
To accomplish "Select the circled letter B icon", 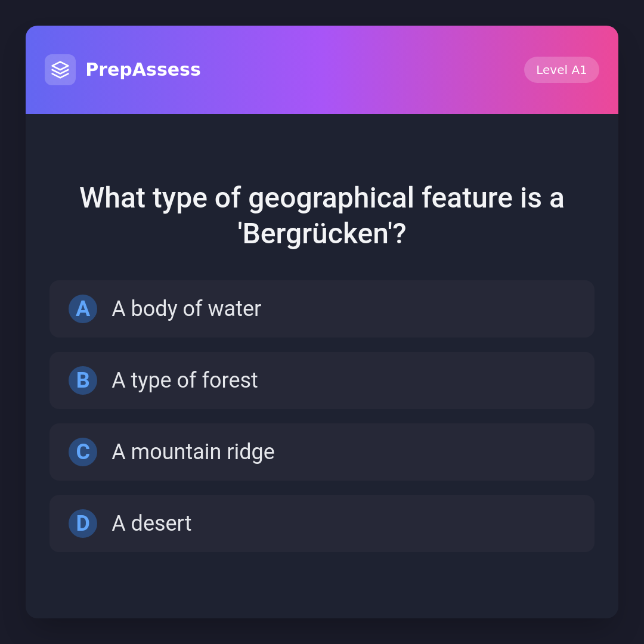I will (x=83, y=380).
